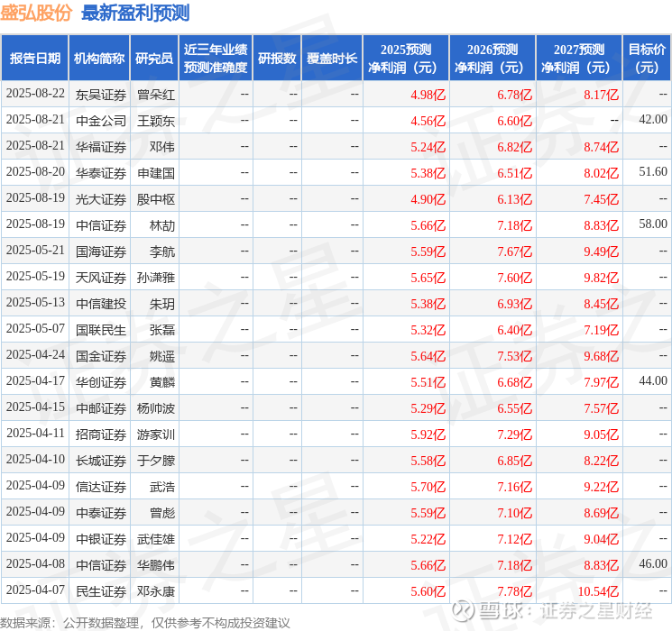Select the 中金公司 institution cell
The image size is (672, 631).
point(101,121)
